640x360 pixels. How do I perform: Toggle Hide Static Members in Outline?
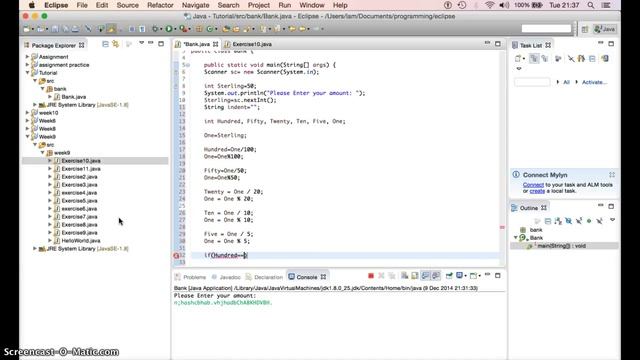[579, 221]
